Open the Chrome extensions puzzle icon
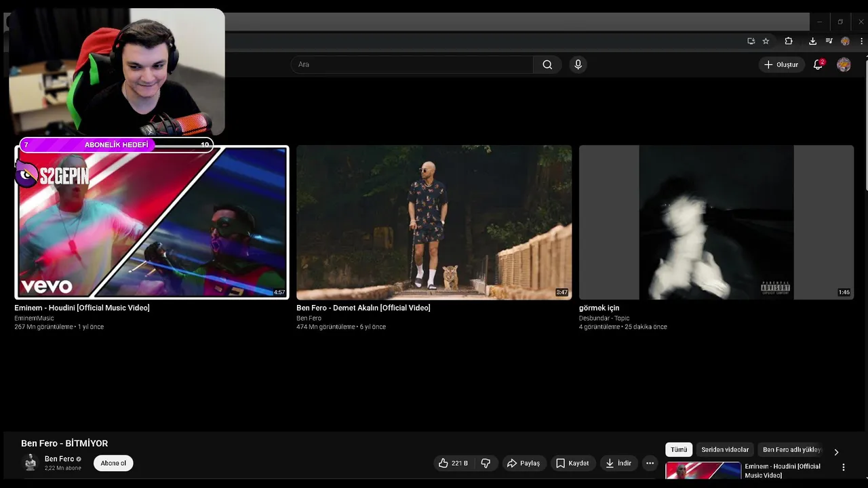Image resolution: width=868 pixels, height=488 pixels. tap(789, 41)
